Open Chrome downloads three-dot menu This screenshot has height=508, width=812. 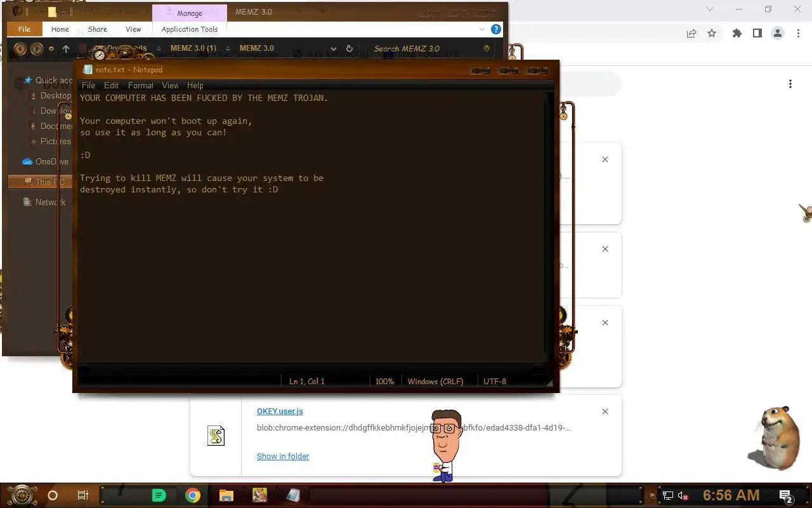click(x=790, y=84)
